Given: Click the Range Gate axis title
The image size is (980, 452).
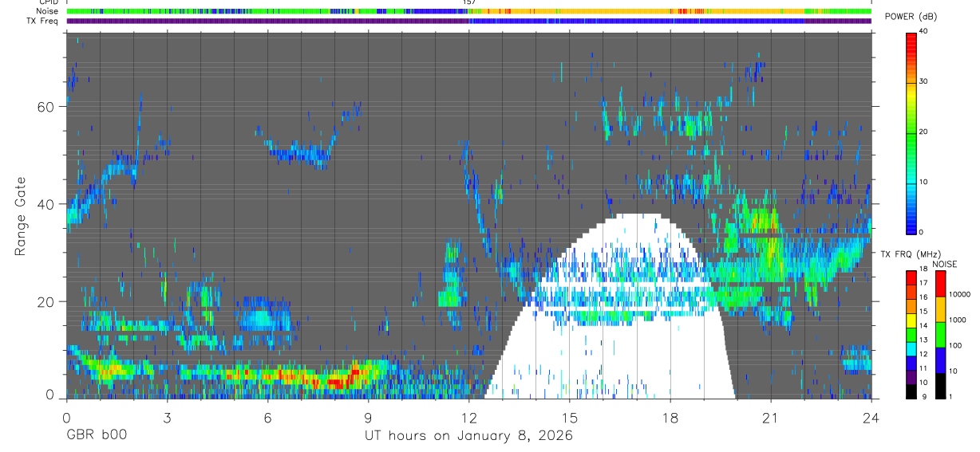Looking at the screenshot, I should point(20,216).
